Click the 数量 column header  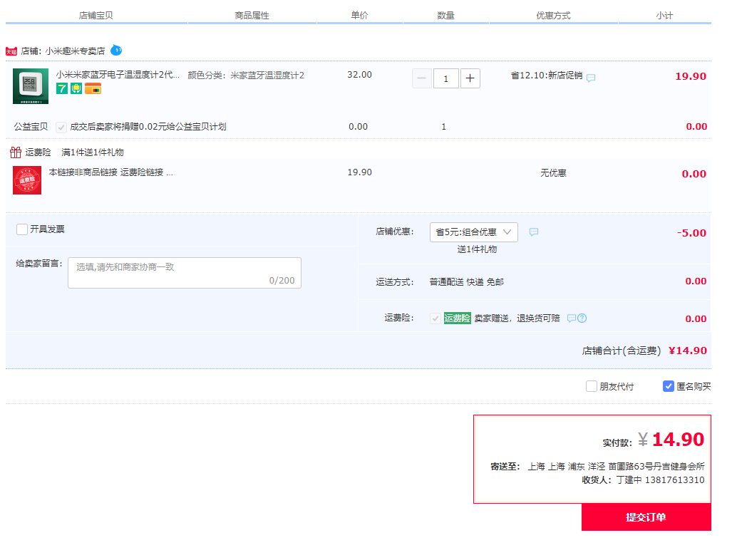coord(445,16)
